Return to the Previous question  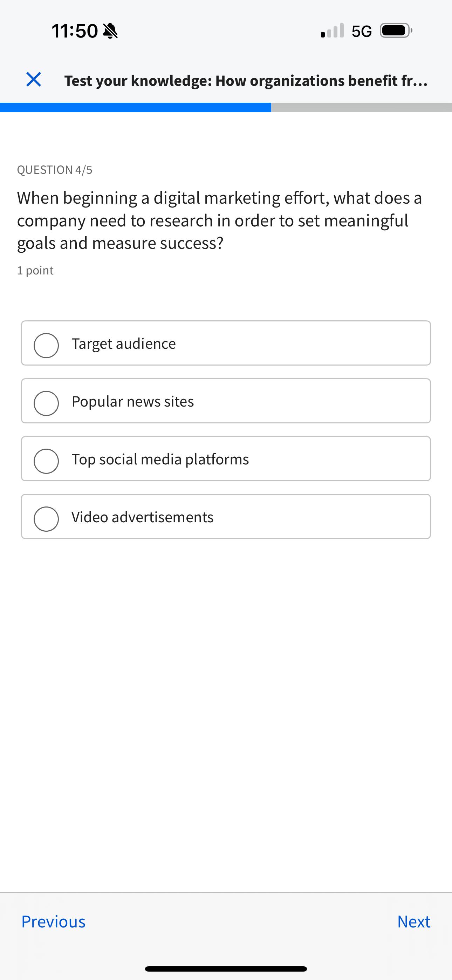pos(54,921)
